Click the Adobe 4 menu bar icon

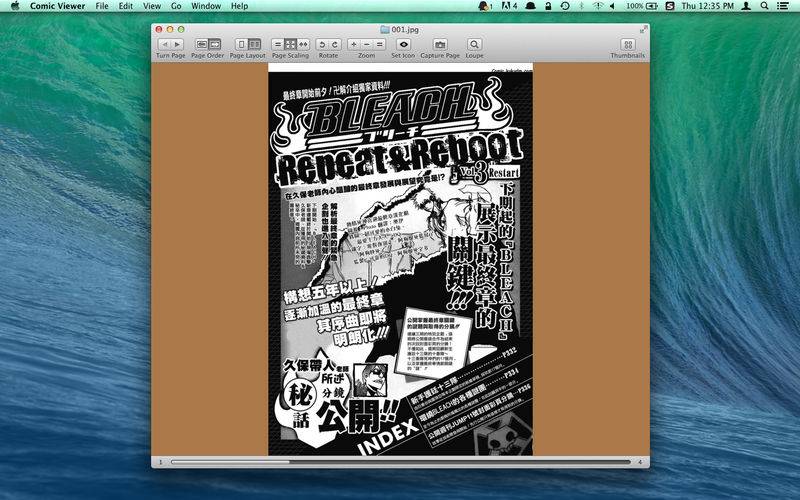coord(509,6)
